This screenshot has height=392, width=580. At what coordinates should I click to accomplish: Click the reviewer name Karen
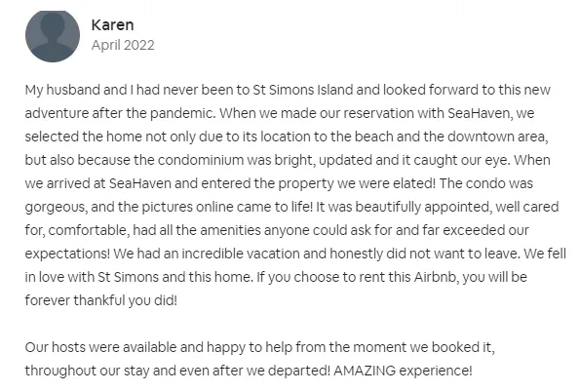112,25
